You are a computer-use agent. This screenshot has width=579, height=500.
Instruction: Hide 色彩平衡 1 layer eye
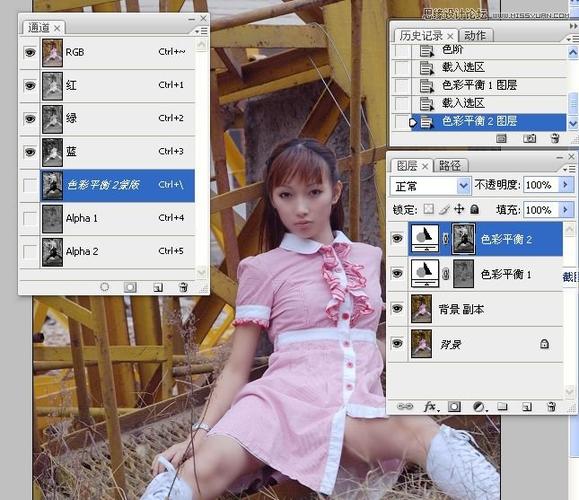397,273
